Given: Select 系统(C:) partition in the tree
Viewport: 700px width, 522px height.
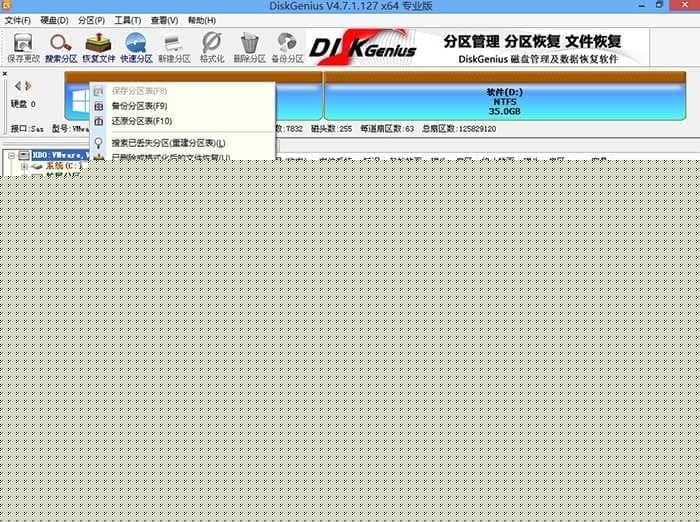Looking at the screenshot, I should click(64, 166).
